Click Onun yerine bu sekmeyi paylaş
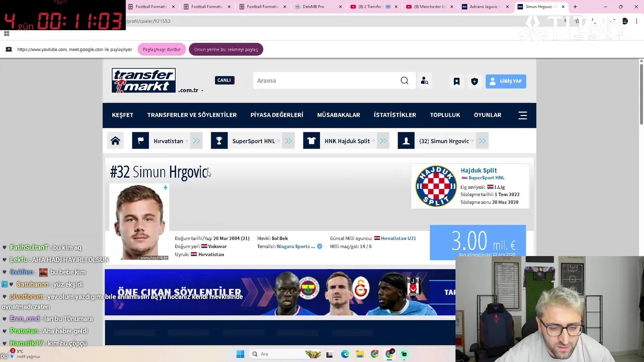 226,49
